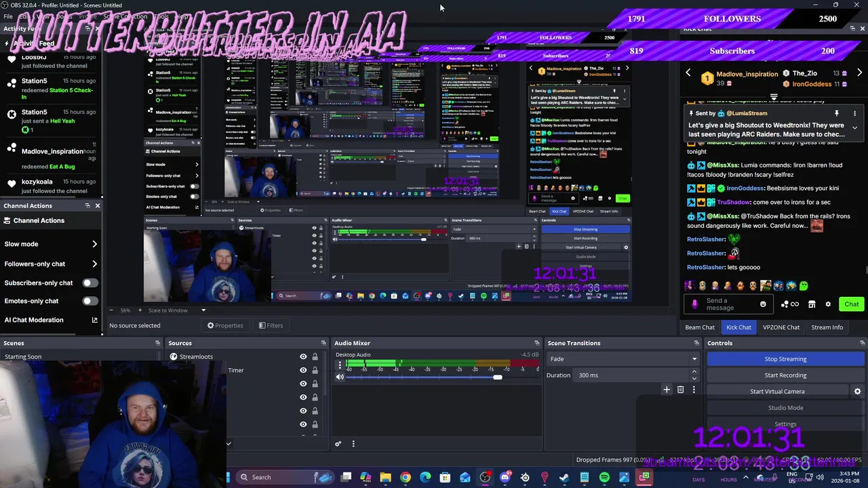Expand Slow mode options
The height and width of the screenshot is (488, 868).
pyautogui.click(x=94, y=244)
